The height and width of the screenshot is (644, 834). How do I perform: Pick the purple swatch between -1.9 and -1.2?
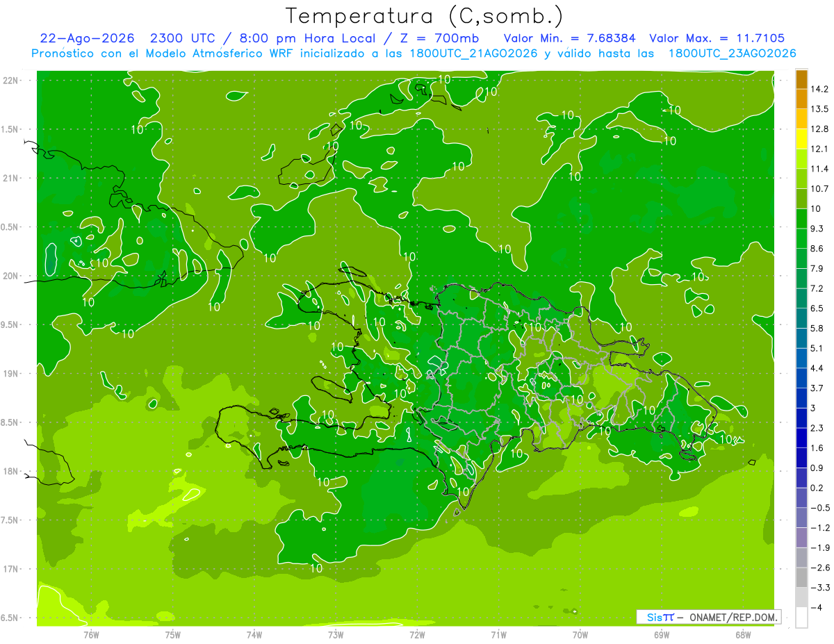[x=801, y=538]
